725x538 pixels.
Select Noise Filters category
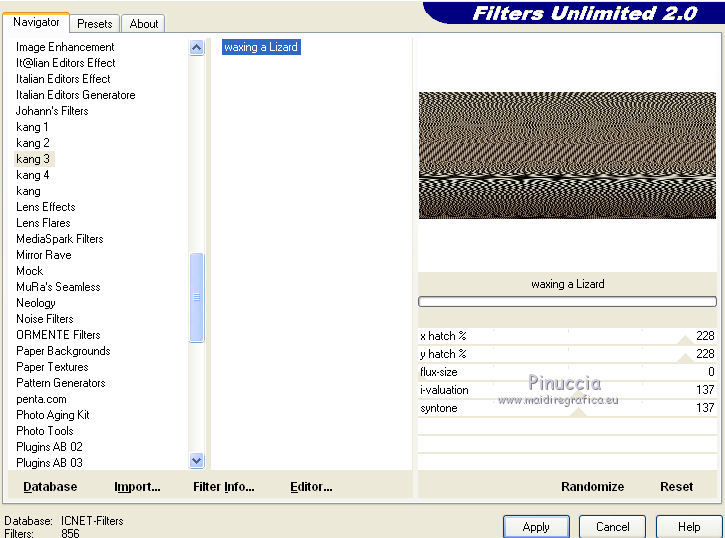point(45,319)
